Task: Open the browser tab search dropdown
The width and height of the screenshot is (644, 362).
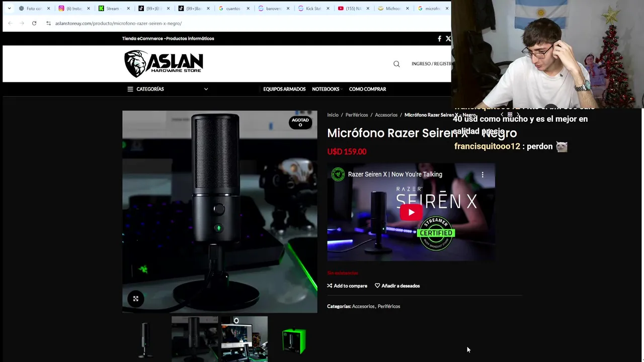Action: (x=9, y=9)
